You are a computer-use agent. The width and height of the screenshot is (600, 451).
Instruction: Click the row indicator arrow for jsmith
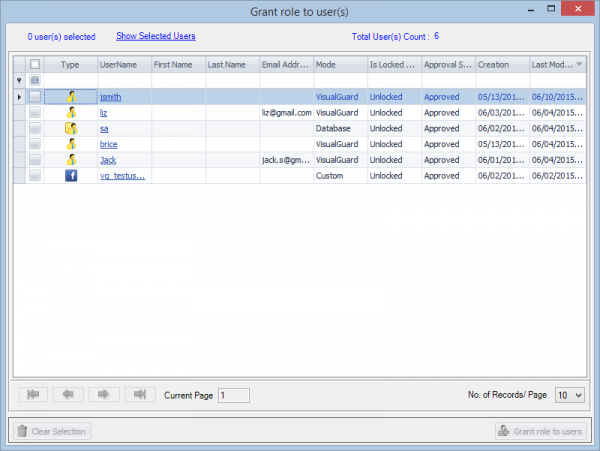(x=19, y=97)
